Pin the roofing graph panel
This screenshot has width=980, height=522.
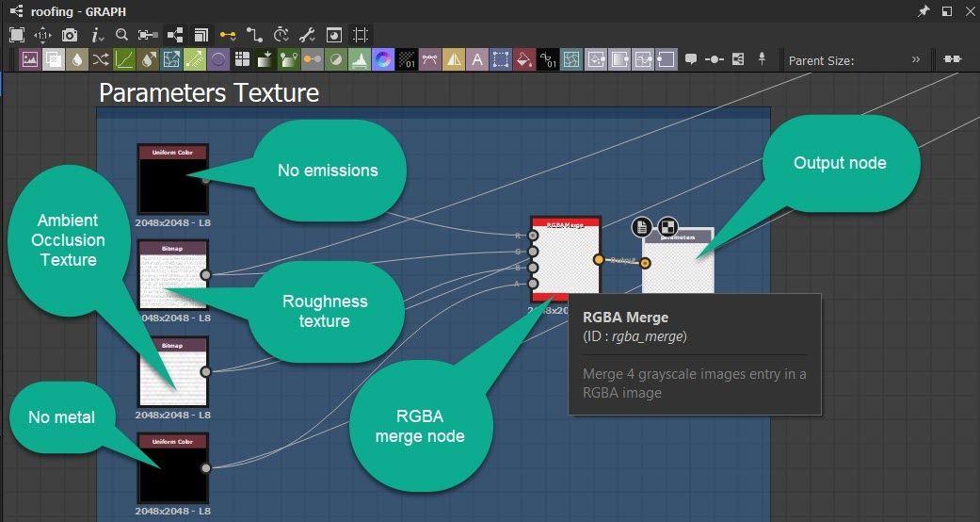click(x=923, y=11)
